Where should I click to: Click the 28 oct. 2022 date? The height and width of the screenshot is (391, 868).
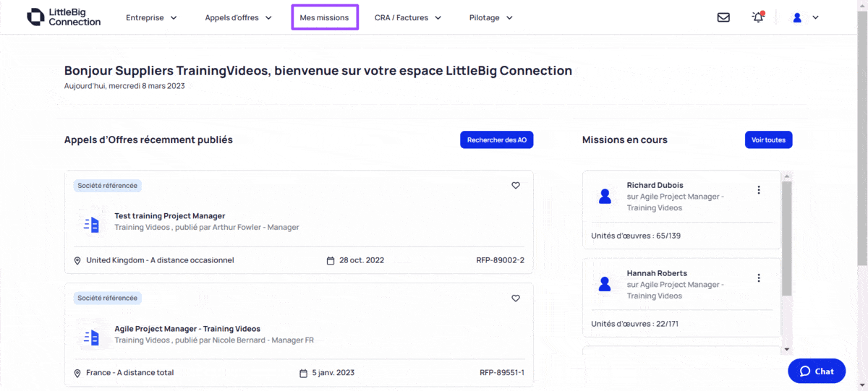361,260
